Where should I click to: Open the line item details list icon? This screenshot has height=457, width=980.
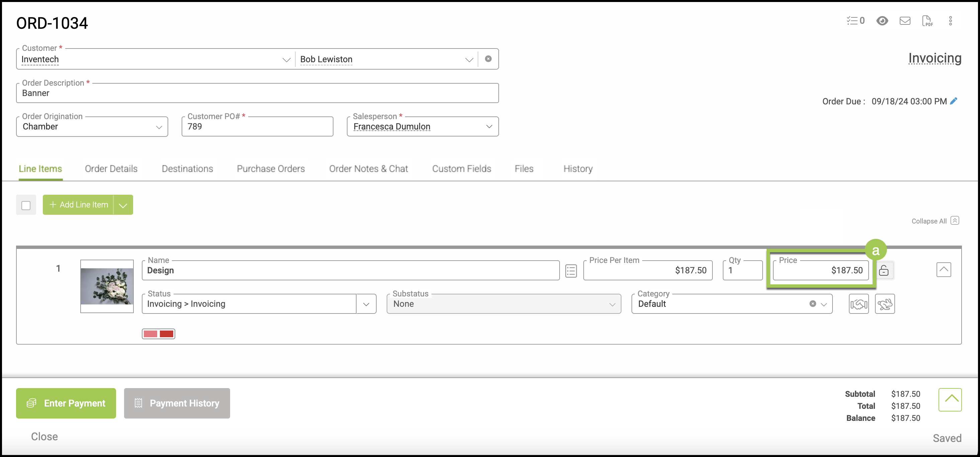pos(571,271)
